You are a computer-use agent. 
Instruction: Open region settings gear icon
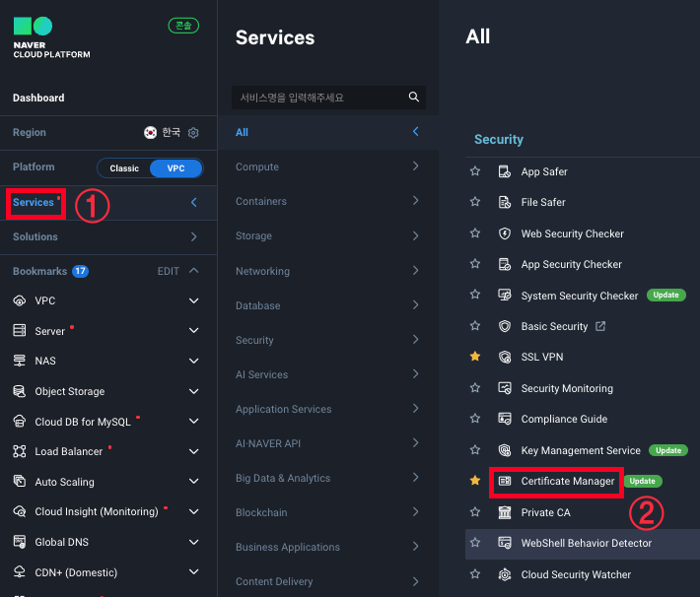pos(193,133)
